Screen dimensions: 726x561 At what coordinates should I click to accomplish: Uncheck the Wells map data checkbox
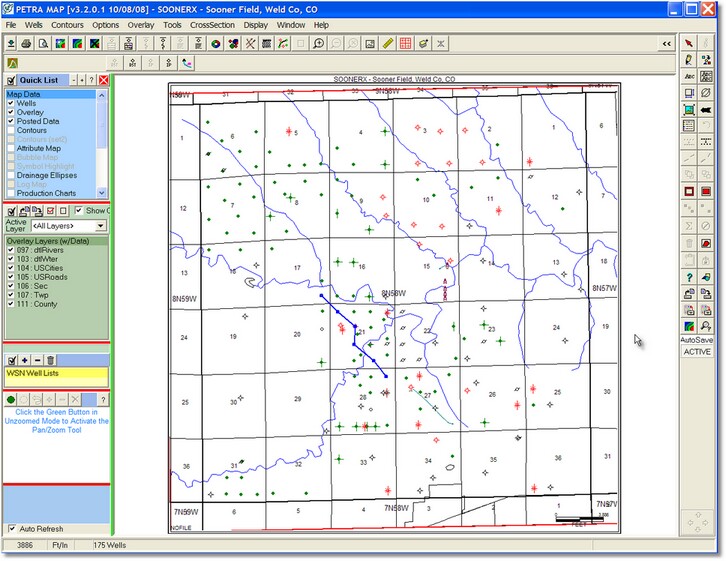[x=11, y=103]
